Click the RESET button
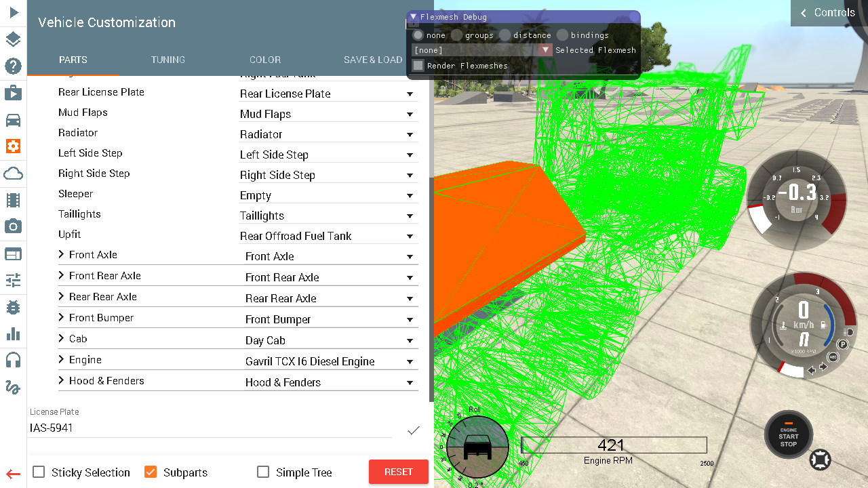The height and width of the screenshot is (488, 868). coord(399,472)
